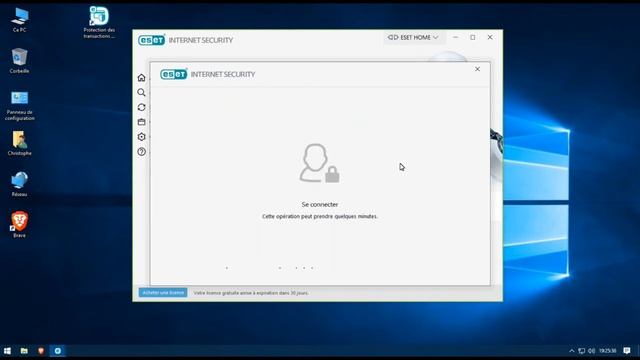Click the ESET logo in dialog

pyautogui.click(x=174, y=74)
